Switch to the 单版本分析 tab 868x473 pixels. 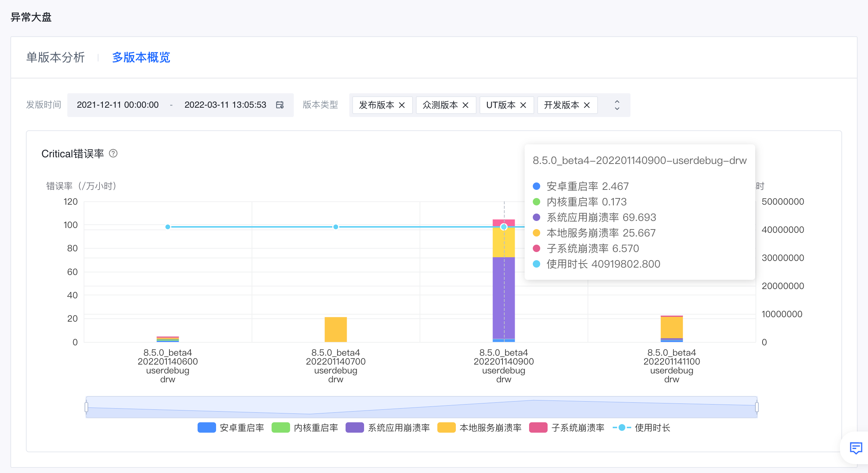55,57
